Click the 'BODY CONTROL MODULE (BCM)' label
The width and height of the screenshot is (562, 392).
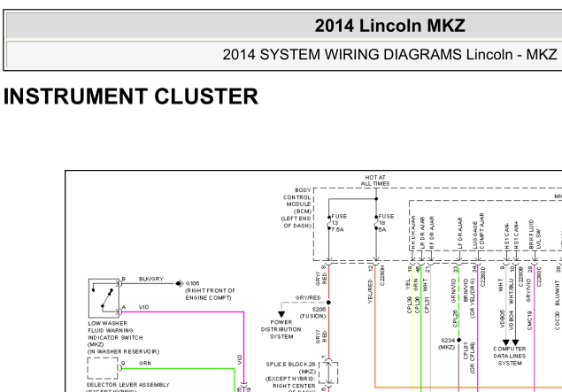point(297,201)
